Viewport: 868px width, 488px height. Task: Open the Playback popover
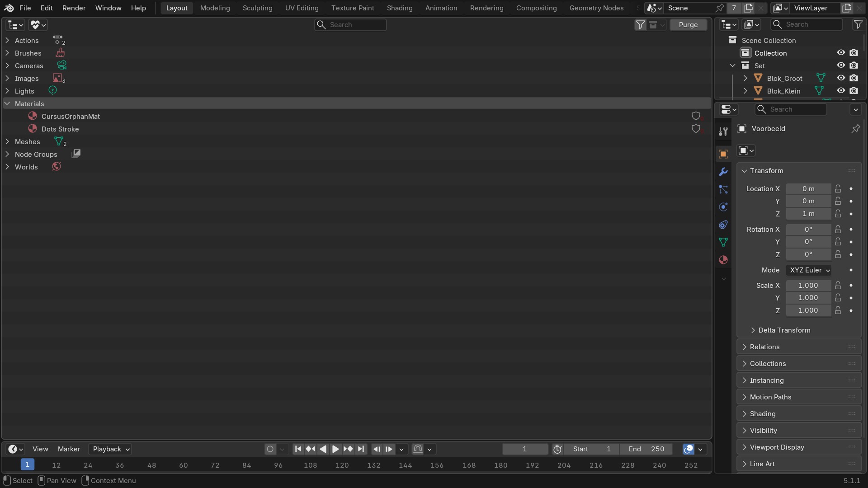pyautogui.click(x=110, y=449)
